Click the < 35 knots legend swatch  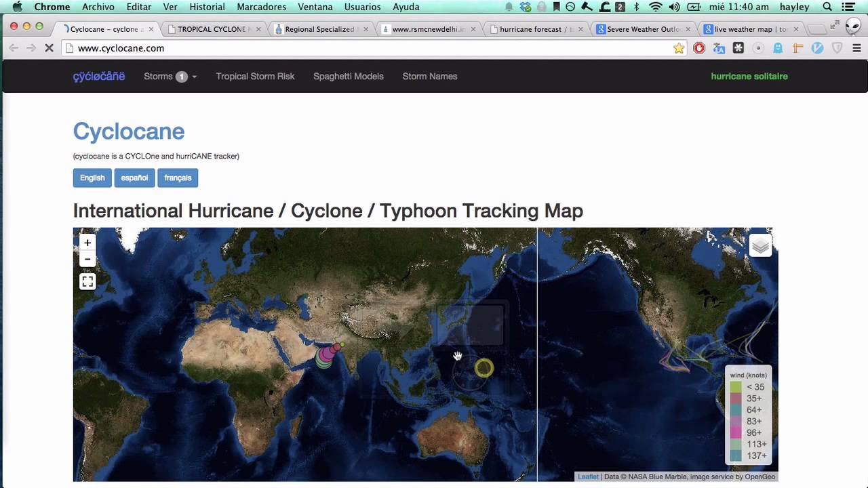point(736,387)
